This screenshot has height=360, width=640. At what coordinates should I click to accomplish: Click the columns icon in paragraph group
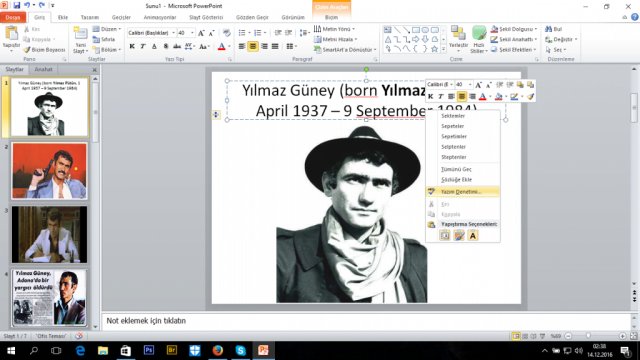click(x=291, y=47)
